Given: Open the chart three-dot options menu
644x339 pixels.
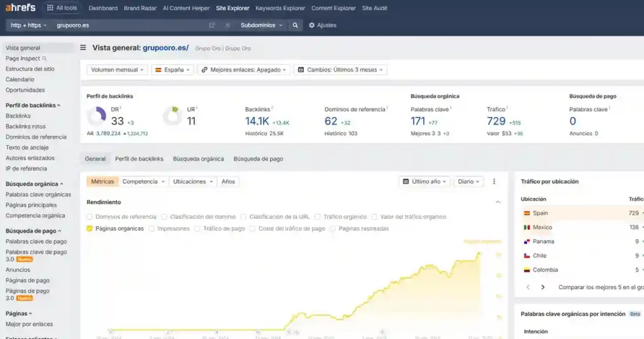Looking at the screenshot, I should pyautogui.click(x=494, y=181).
